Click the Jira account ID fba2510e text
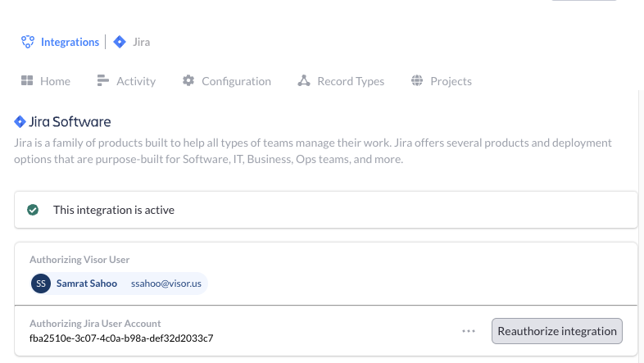This screenshot has height=363, width=644. (121, 338)
